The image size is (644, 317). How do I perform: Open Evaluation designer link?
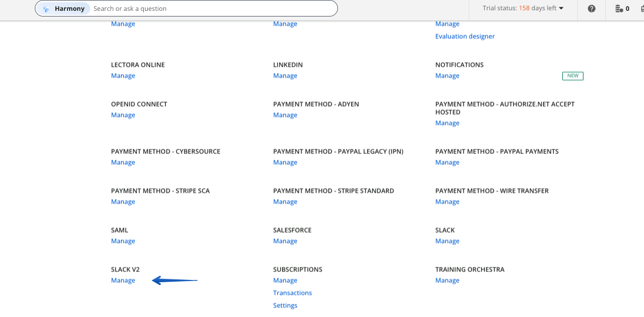(465, 36)
